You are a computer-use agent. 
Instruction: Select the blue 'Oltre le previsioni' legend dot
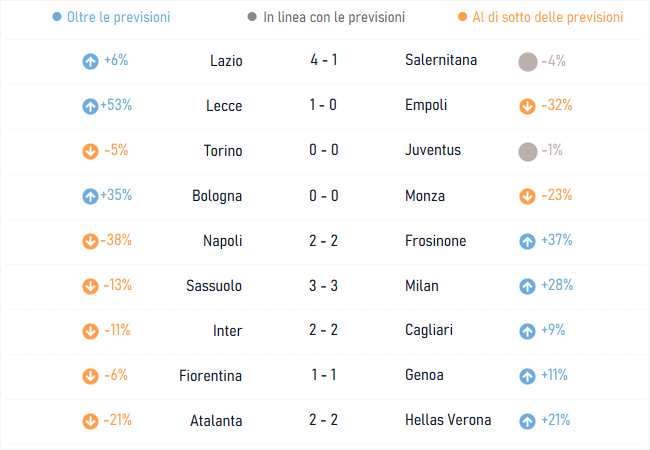(57, 17)
